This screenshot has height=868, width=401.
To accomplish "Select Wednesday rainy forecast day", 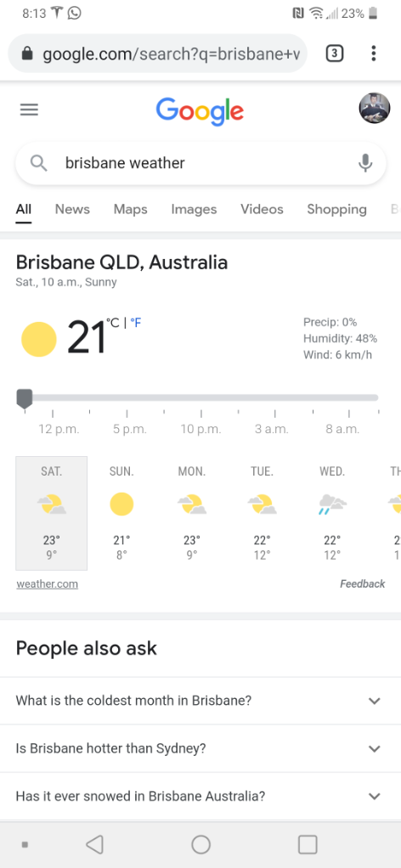I will (332, 513).
